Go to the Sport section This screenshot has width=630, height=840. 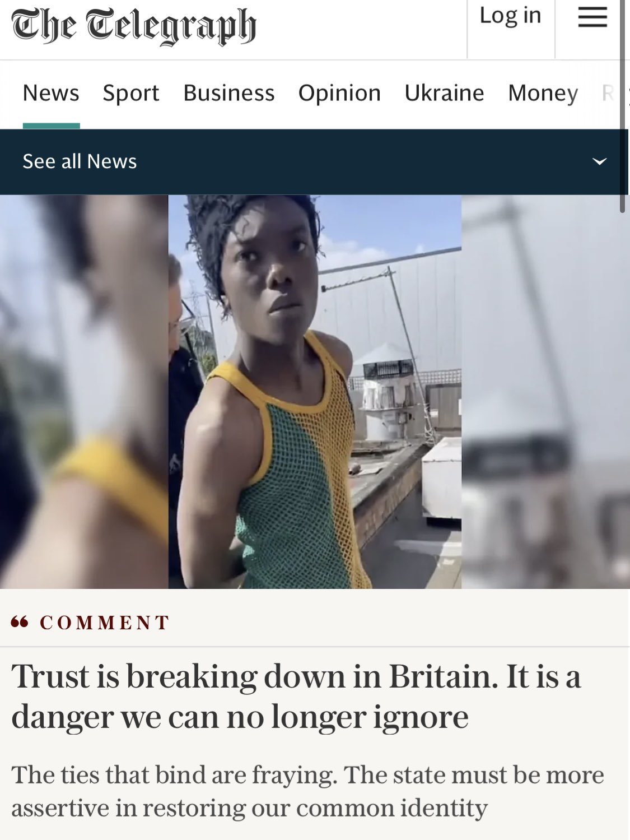[131, 93]
